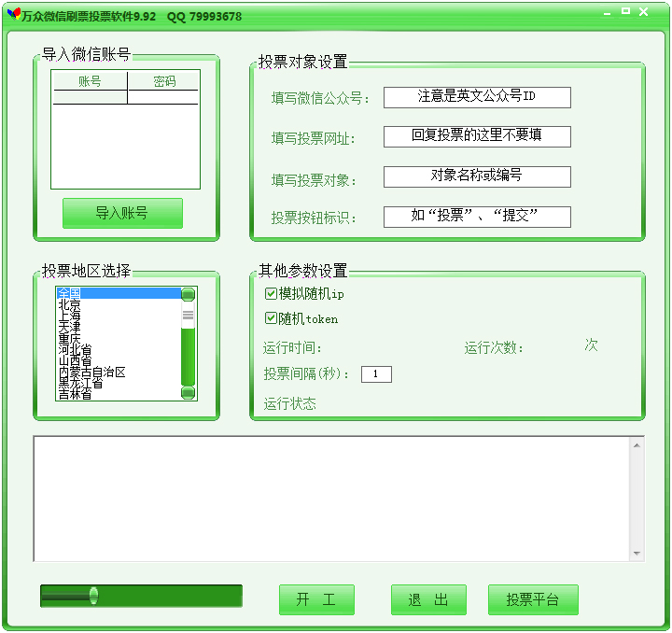The width and height of the screenshot is (672, 633).
Task: Click the 填写投票对象 input field
Action: tap(477, 176)
